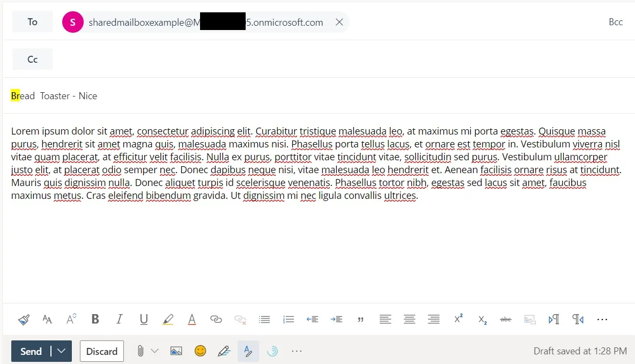Insert an emoji into the message
635x364 pixels.
(x=200, y=351)
